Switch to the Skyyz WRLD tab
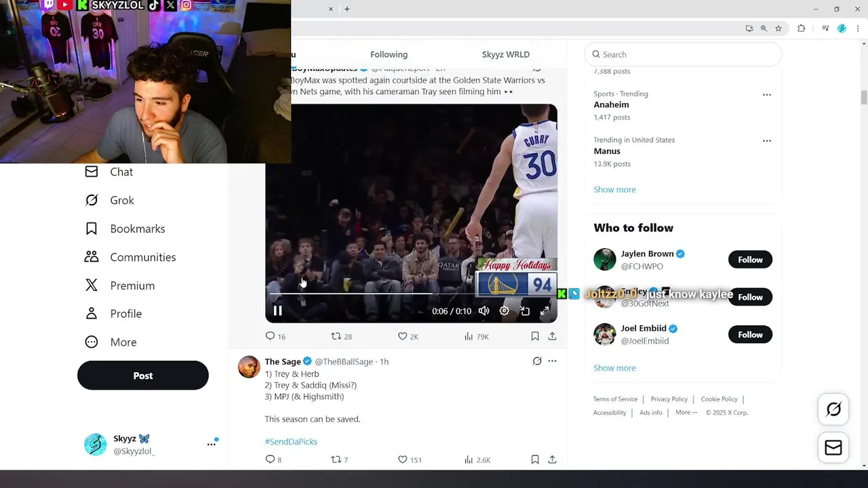Viewport: 868px width, 488px height. (506, 54)
